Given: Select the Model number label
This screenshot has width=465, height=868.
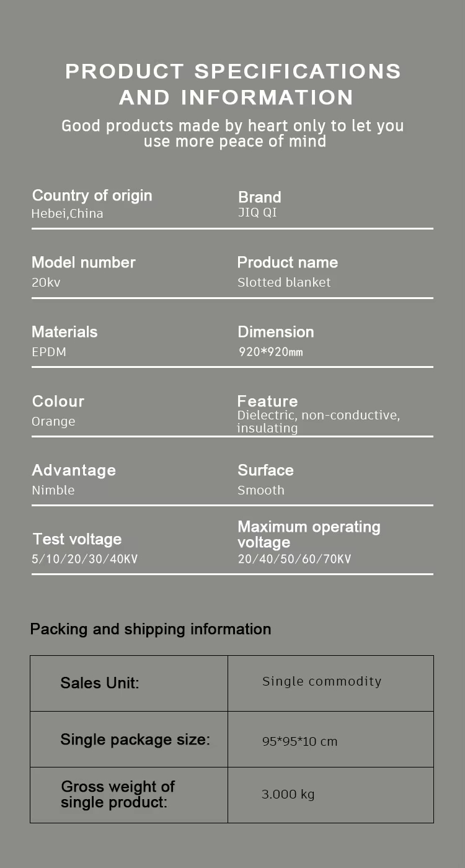Looking at the screenshot, I should [x=83, y=262].
